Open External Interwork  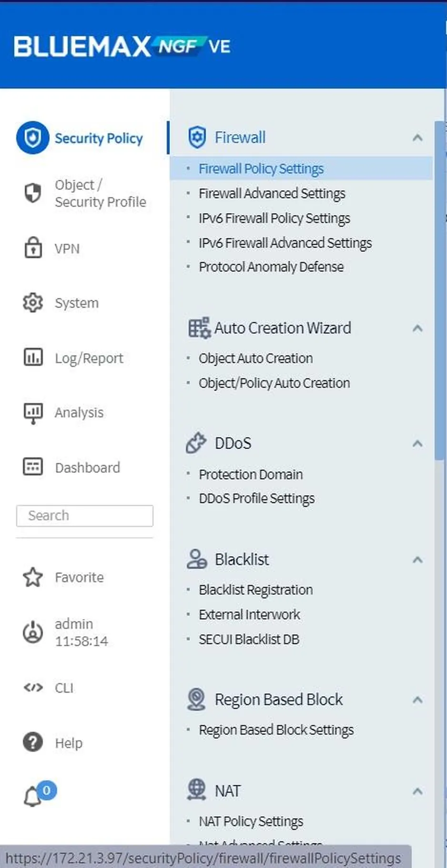(x=250, y=615)
